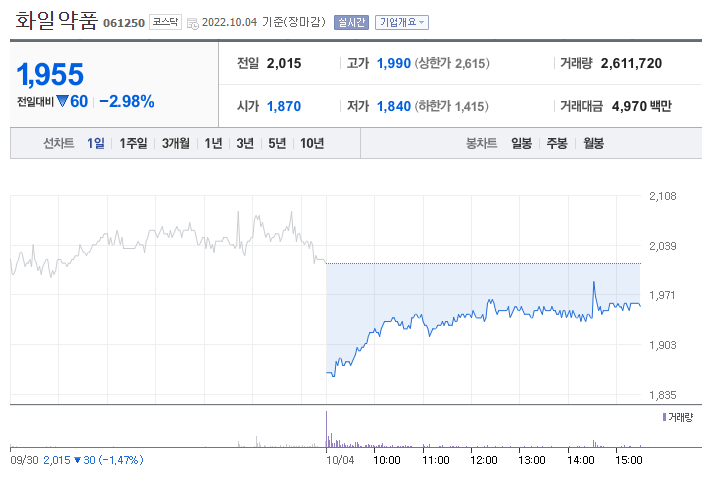Click the 12:00 time axis label
Screen dimensions: 702x477
click(484, 460)
